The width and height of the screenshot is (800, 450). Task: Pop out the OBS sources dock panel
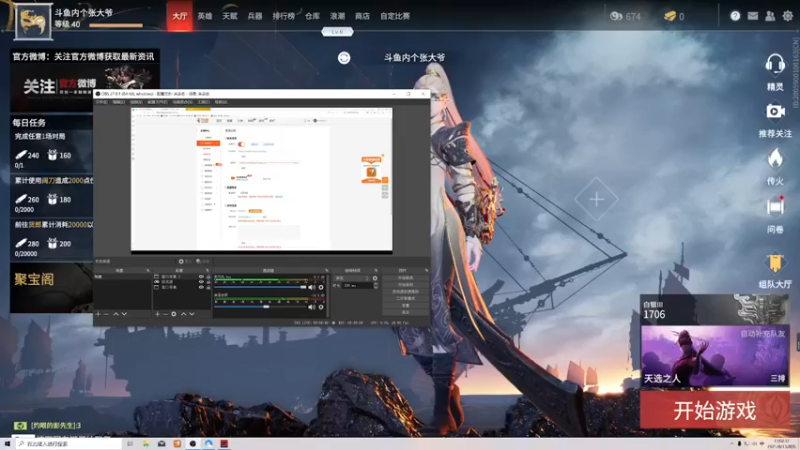(207, 270)
